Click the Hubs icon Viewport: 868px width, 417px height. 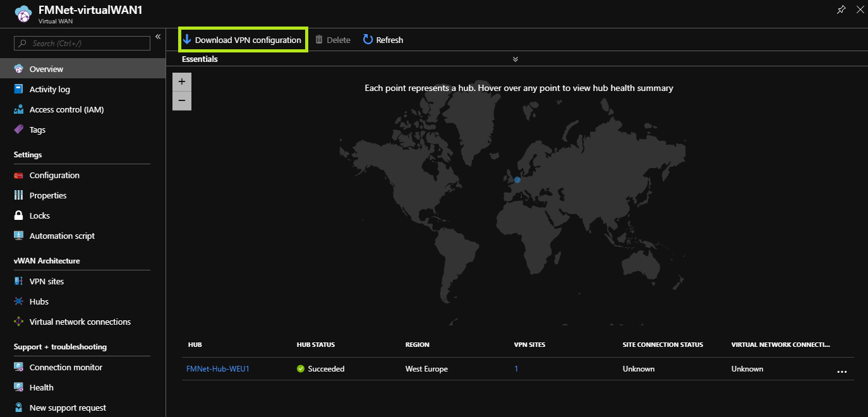click(x=18, y=301)
